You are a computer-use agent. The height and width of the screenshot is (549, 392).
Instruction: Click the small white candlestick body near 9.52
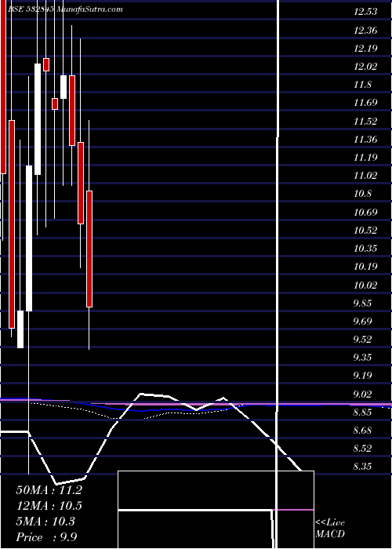point(20,329)
